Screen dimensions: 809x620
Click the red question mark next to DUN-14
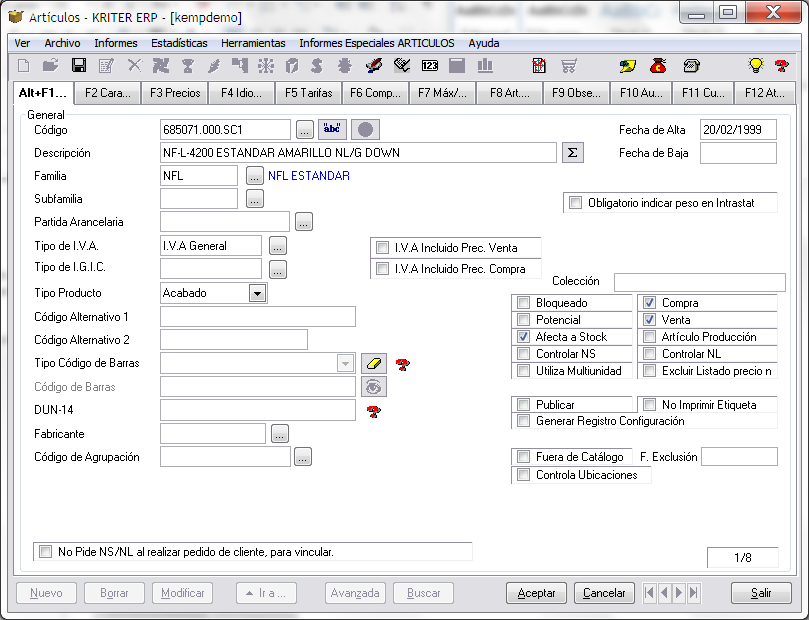(x=374, y=411)
